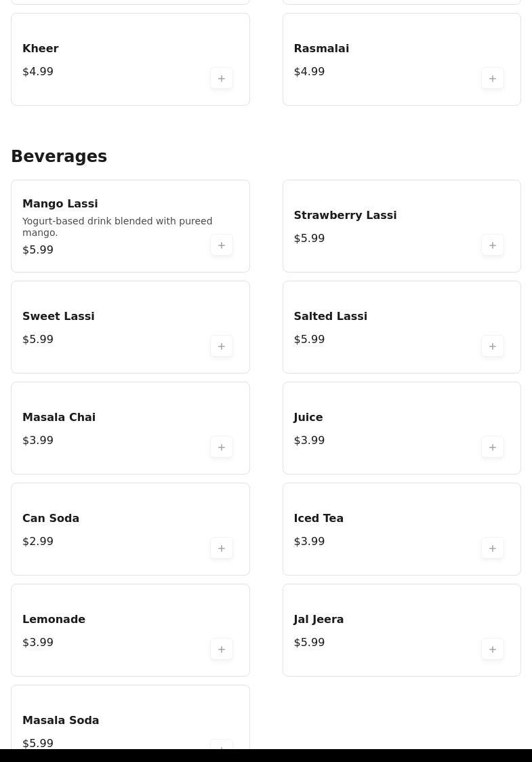Viewport: 532px width, 762px height.
Task: Click the plus icon on Masala Chai
Action: (x=222, y=447)
